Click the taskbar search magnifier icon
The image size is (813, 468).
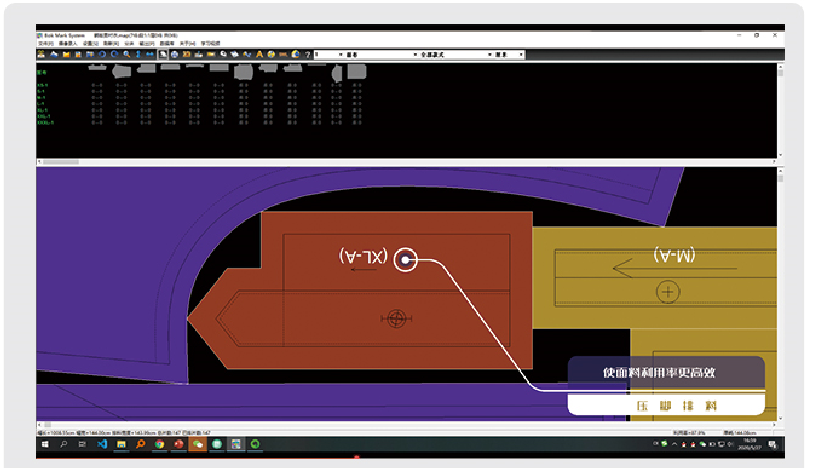64,443
